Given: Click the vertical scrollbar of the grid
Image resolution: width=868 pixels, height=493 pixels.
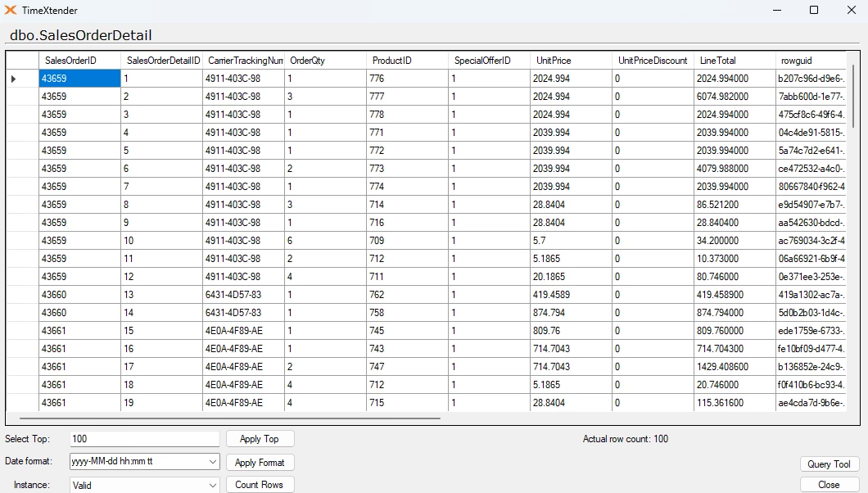Looking at the screenshot, I should [854, 96].
